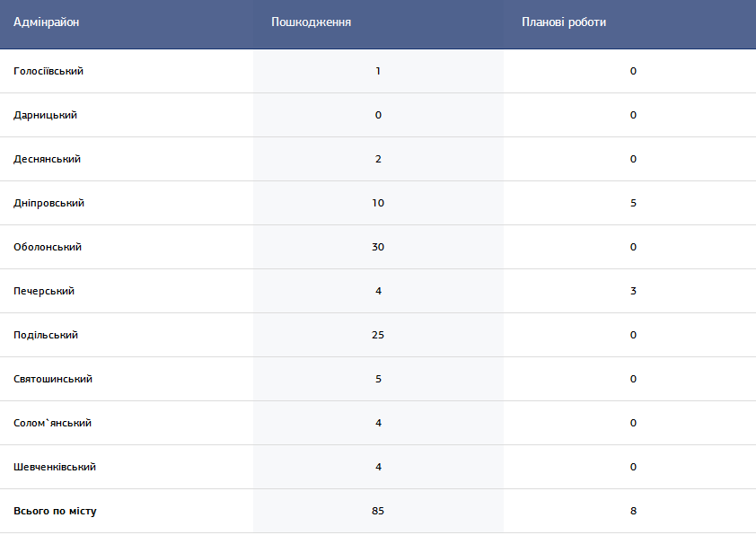
Task: Select the Святошинський district name
Action: (x=53, y=379)
